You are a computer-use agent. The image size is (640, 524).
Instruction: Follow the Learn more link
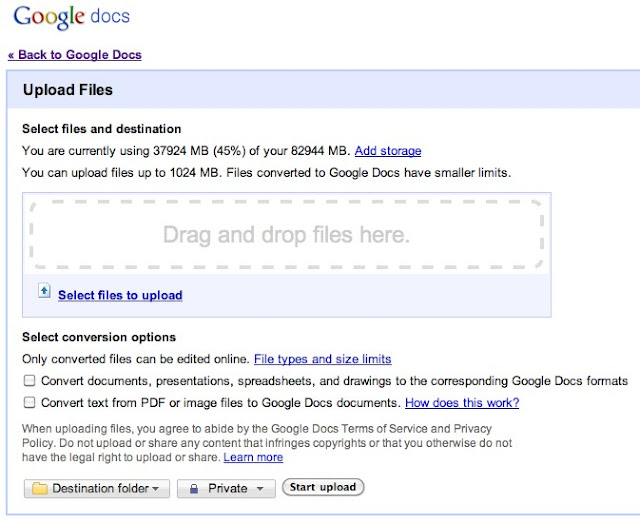(x=253, y=457)
